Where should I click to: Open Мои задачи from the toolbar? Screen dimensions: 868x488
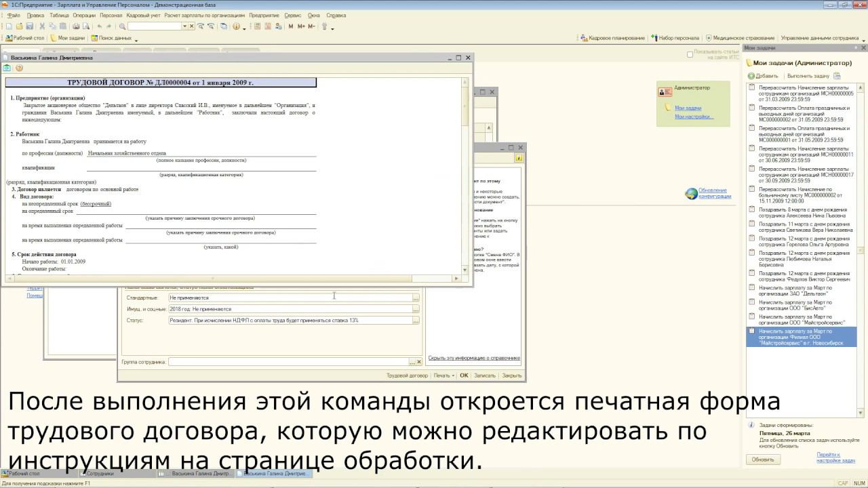[68, 38]
